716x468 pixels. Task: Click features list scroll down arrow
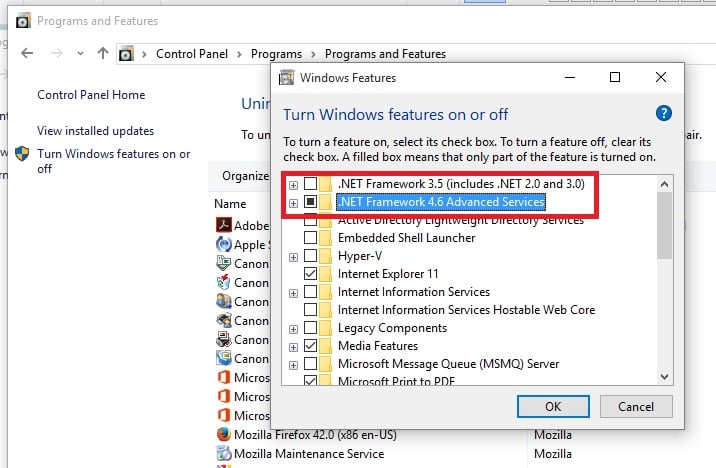[664, 377]
